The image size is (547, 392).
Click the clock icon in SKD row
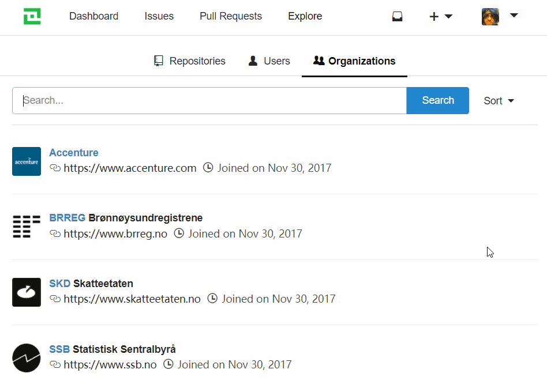pos(212,299)
